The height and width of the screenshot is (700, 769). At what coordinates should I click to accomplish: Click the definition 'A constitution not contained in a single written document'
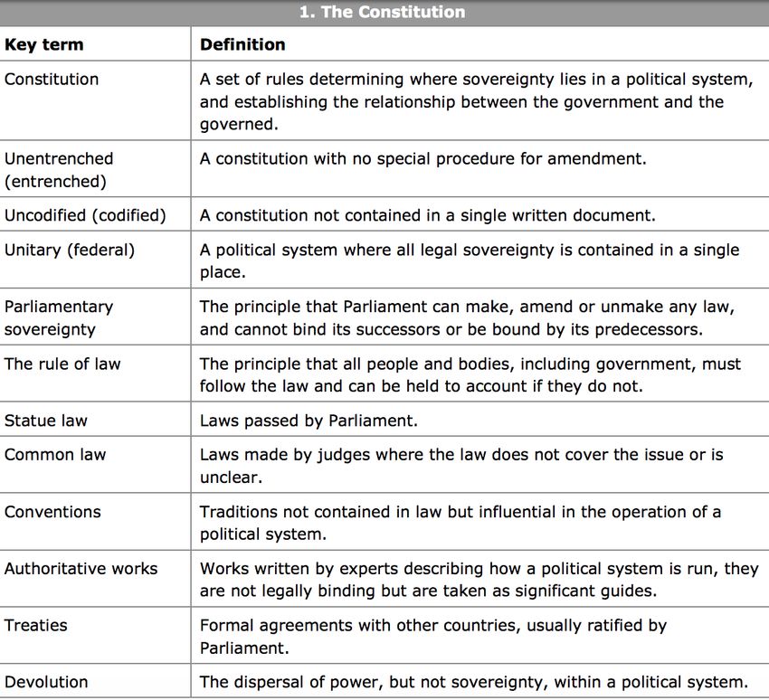[428, 215]
